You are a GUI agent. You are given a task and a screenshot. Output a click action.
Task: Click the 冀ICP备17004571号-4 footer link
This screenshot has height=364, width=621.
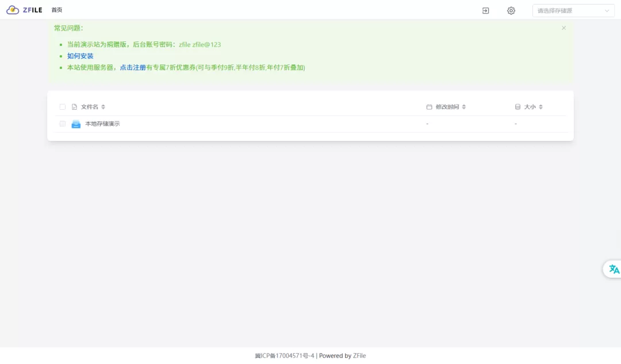[285, 355]
